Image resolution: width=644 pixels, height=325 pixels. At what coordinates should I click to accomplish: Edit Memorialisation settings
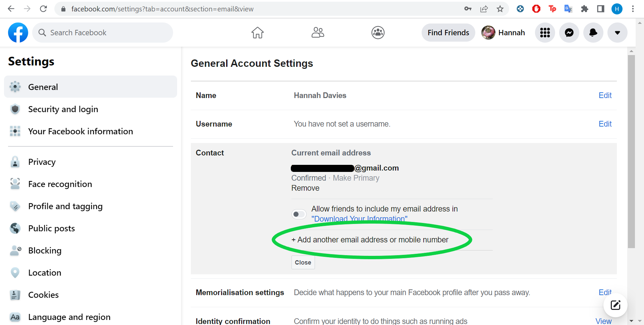(x=605, y=292)
